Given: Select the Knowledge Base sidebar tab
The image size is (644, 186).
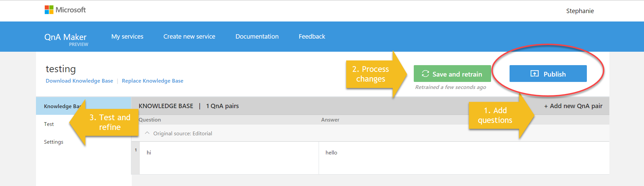Looking at the screenshot, I should point(83,106).
